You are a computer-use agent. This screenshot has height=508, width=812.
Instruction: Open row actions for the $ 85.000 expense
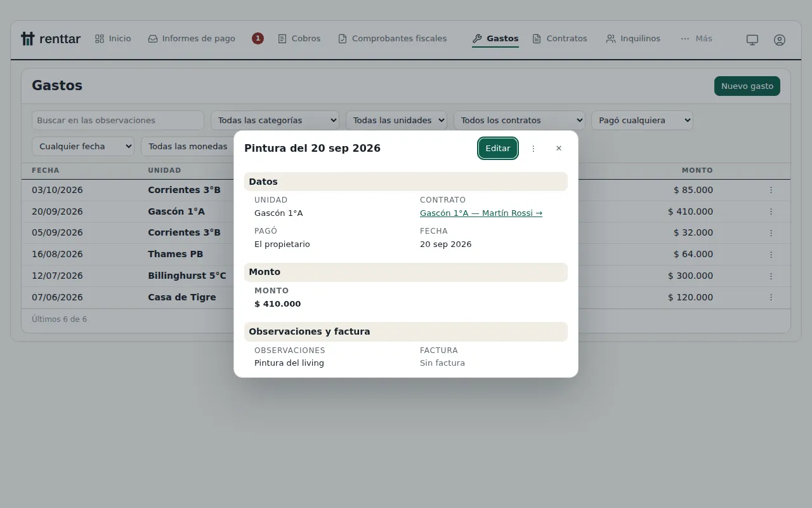(x=771, y=190)
